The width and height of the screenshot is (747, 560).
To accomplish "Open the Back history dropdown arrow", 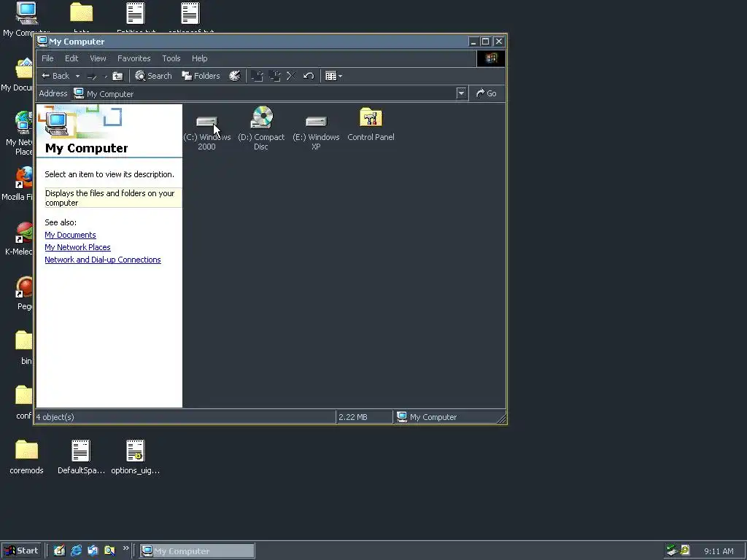I will pyautogui.click(x=77, y=76).
